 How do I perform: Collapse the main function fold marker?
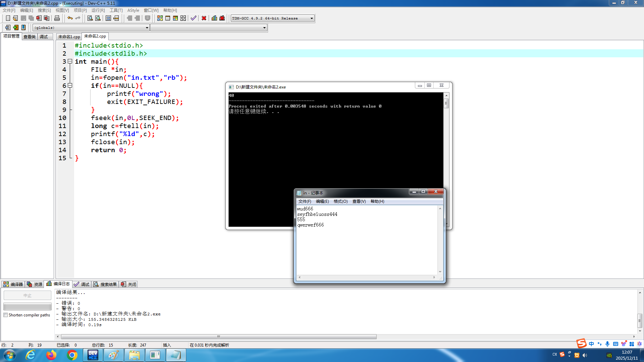click(x=70, y=61)
